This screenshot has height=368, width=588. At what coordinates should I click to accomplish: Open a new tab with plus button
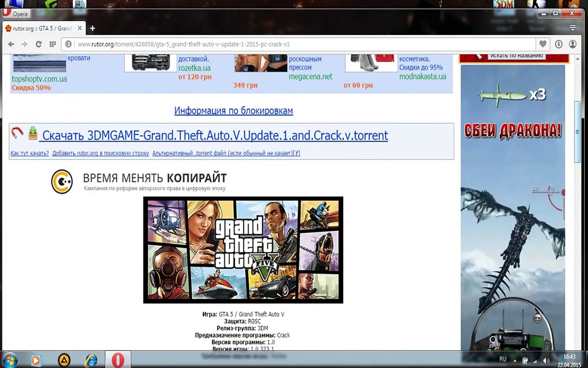click(92, 28)
